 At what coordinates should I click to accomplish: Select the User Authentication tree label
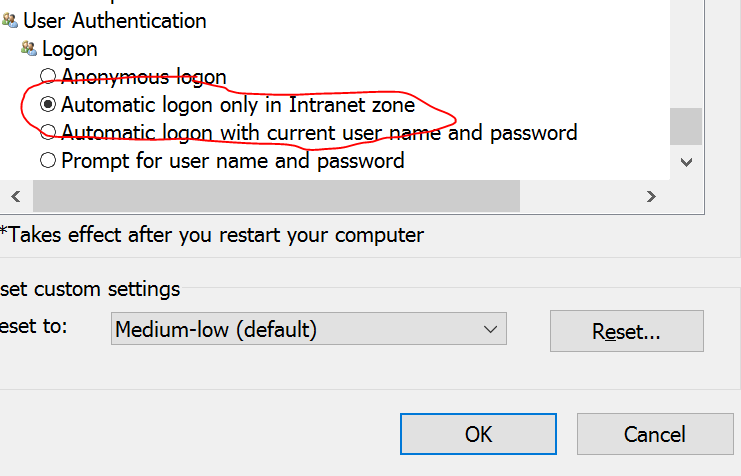coord(115,20)
